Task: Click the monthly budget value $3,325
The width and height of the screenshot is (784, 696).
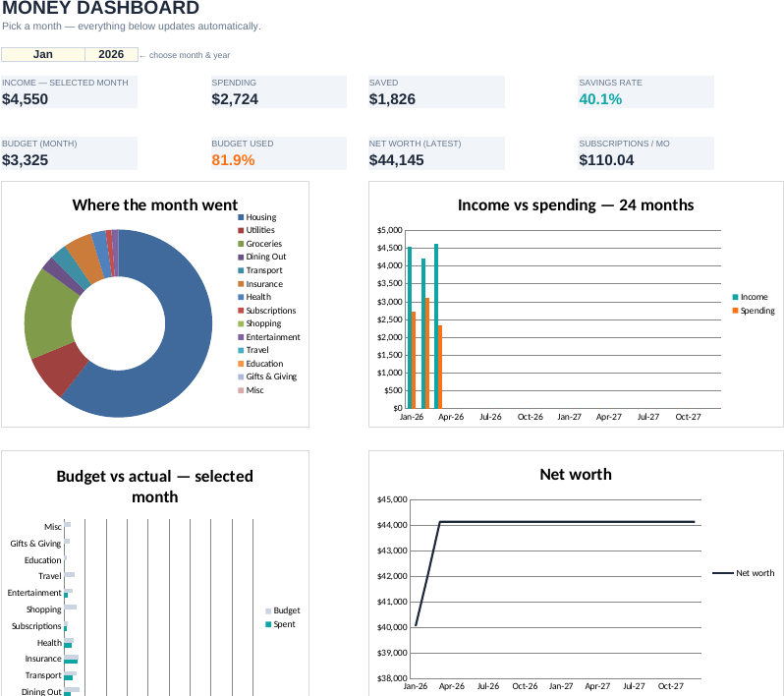Action: (25, 160)
